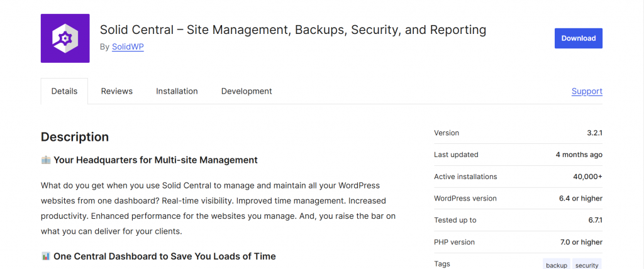Click the paragraph starting 'What do you get'
644x269 pixels.
pyautogui.click(x=218, y=208)
